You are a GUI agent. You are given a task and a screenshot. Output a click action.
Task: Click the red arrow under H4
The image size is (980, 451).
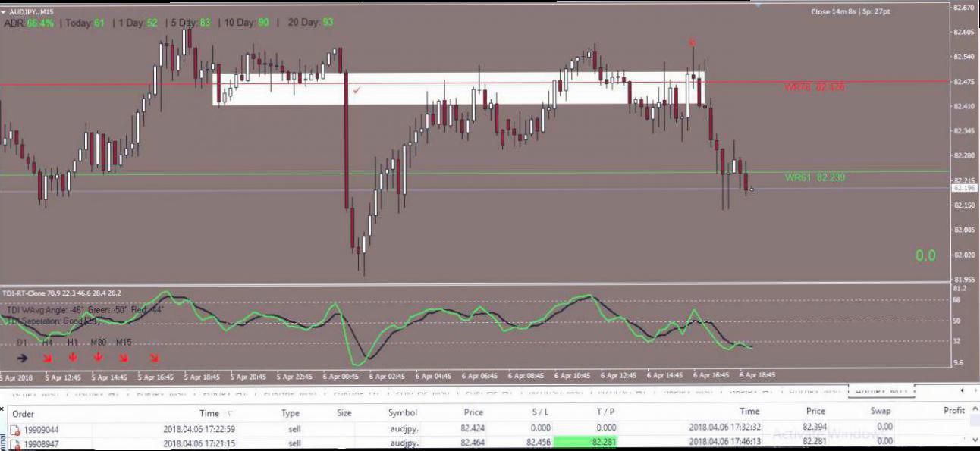(47, 358)
